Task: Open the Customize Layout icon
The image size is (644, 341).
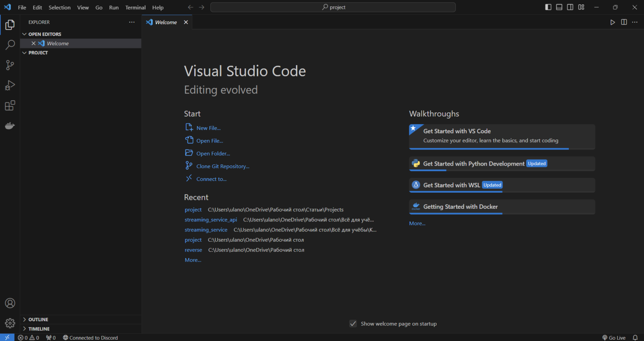Action: pyautogui.click(x=581, y=7)
